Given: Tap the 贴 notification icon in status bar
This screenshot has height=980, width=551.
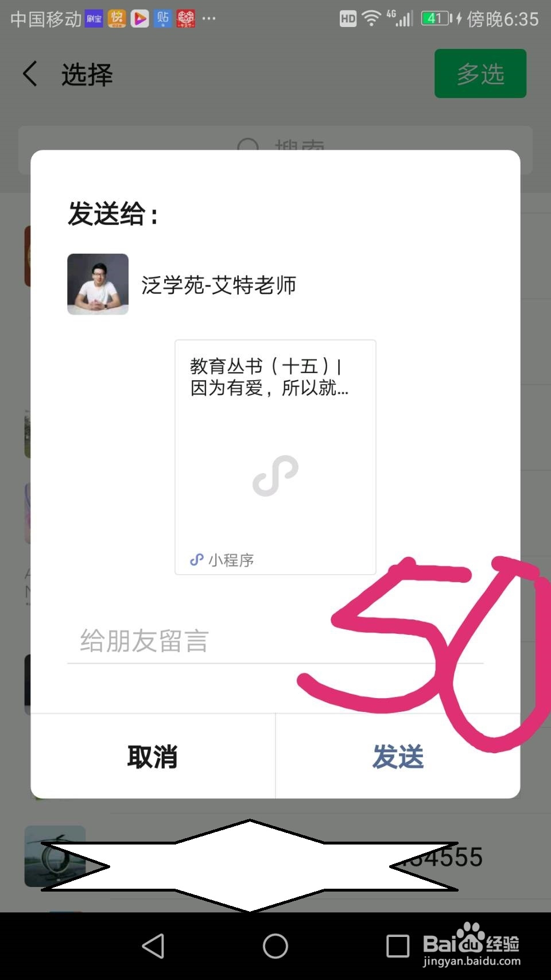Looking at the screenshot, I should click(x=163, y=19).
